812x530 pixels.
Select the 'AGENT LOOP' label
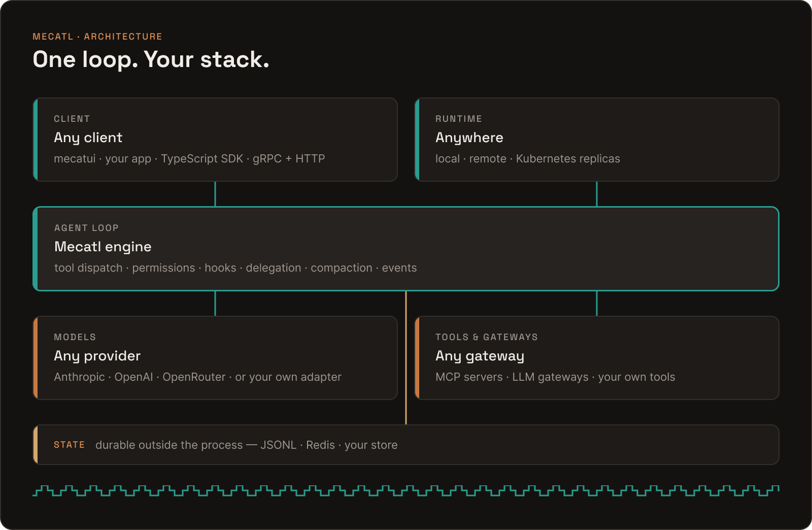[x=86, y=228]
